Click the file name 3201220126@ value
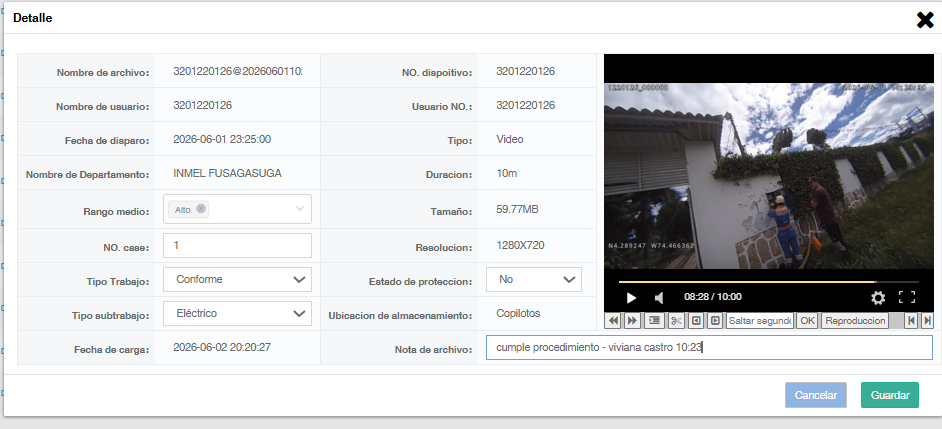Image resolution: width=942 pixels, height=429 pixels. pos(238,71)
